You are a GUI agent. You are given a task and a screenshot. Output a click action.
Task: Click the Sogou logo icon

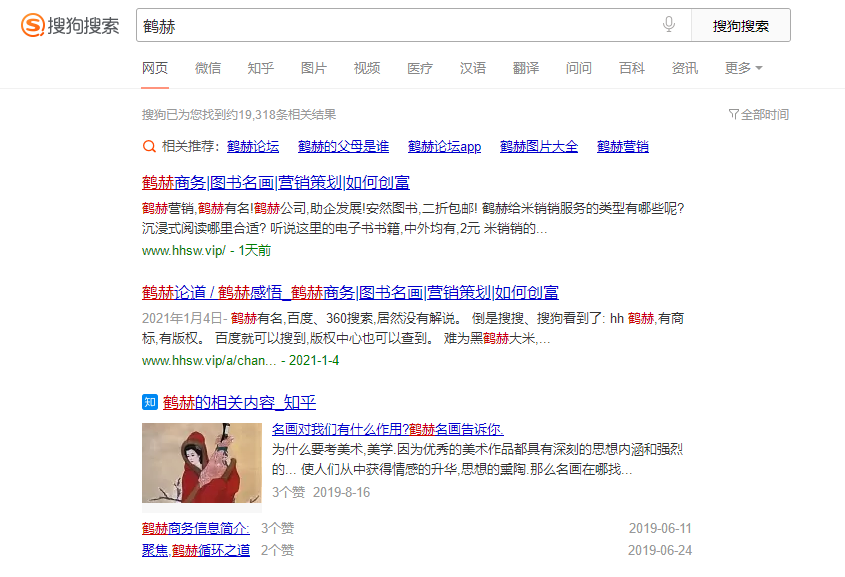33,25
